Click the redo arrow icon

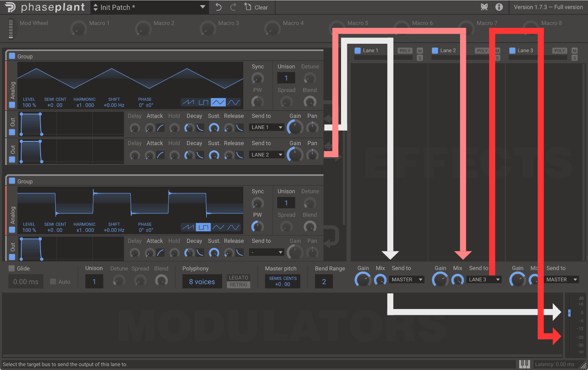[x=233, y=7]
